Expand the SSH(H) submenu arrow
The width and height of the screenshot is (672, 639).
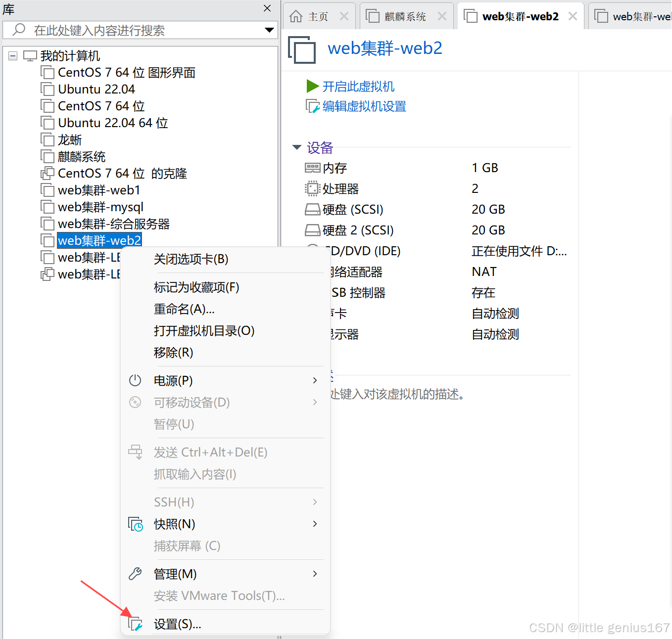pos(315,502)
